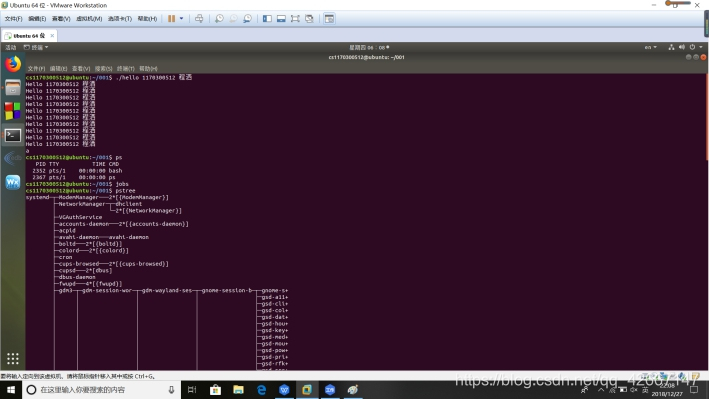Enter VMware full screen mode
This screenshot has width=709, height=399.
click(x=295, y=19)
